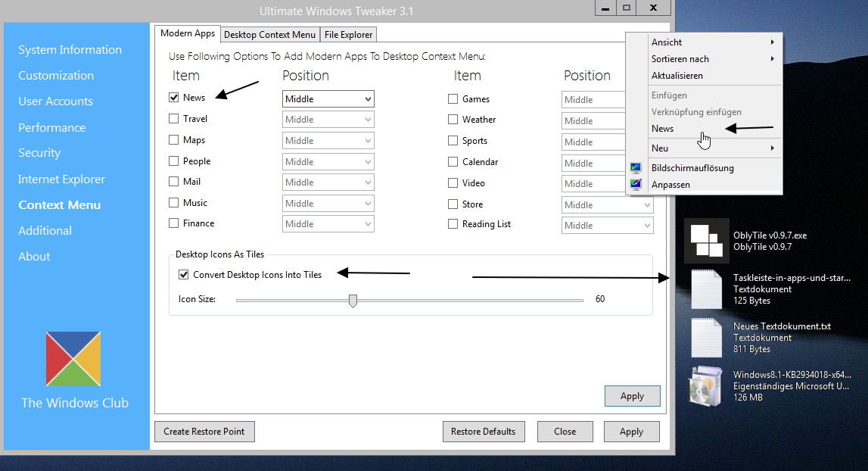Screen dimensions: 868x471
Task: Open the Sortieren nach submenu
Action: click(x=704, y=59)
